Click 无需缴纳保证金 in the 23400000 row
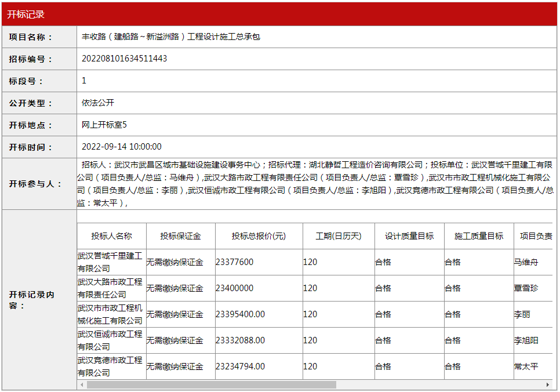Screen dimensions: 560x392 pos(174,288)
